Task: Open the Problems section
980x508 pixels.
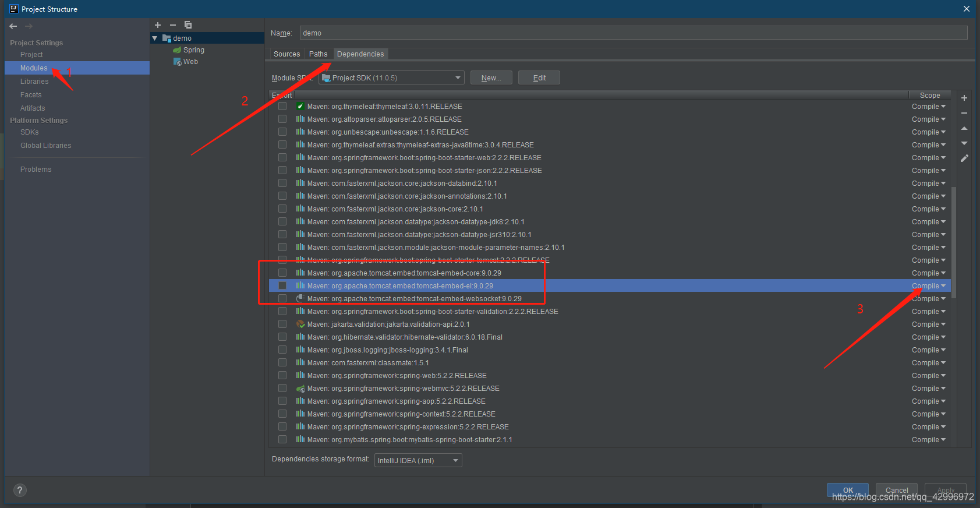Action: coord(36,170)
